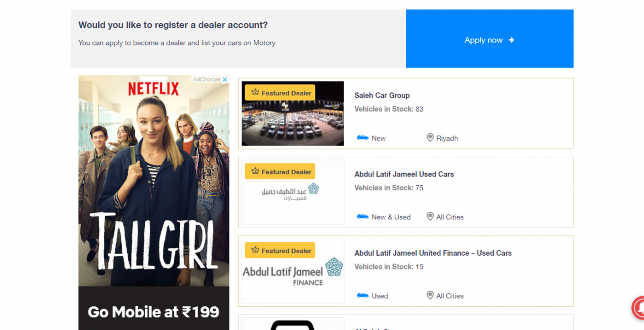644x330 pixels.
Task: Click the location pin beside Riyadh
Action: 430,137
